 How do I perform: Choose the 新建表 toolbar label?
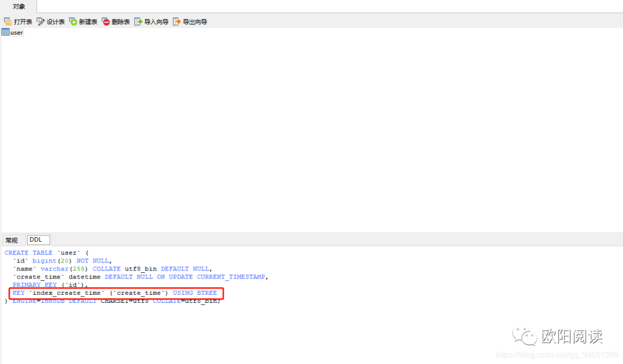tap(88, 22)
